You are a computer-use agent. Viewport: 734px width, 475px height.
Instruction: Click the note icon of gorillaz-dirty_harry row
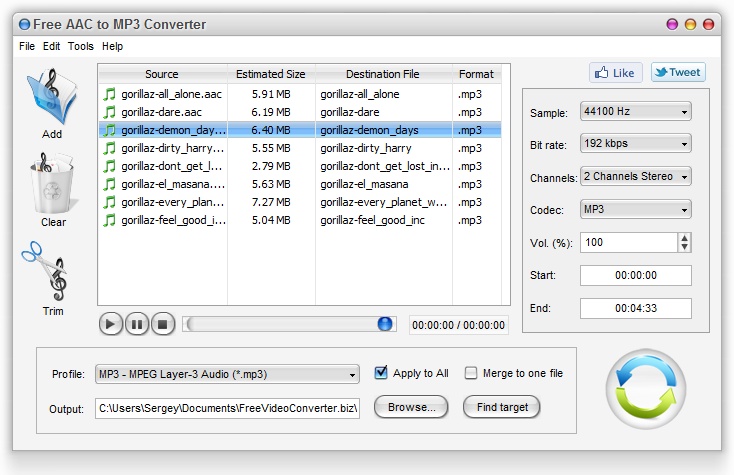point(109,148)
